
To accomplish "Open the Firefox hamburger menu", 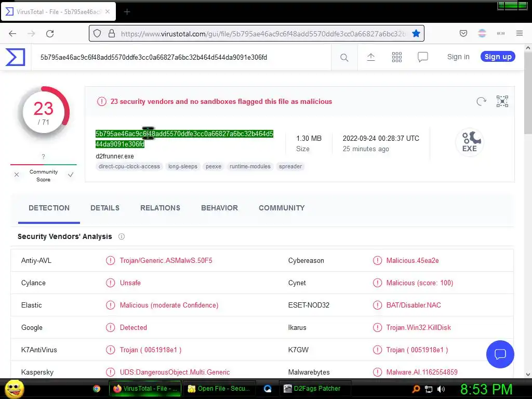I will pos(520,33).
